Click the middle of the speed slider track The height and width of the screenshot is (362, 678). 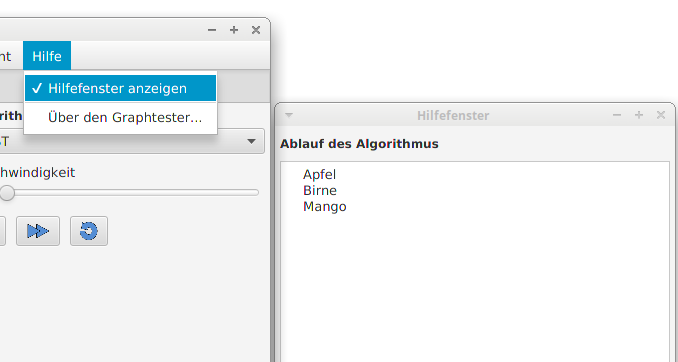tap(129, 192)
